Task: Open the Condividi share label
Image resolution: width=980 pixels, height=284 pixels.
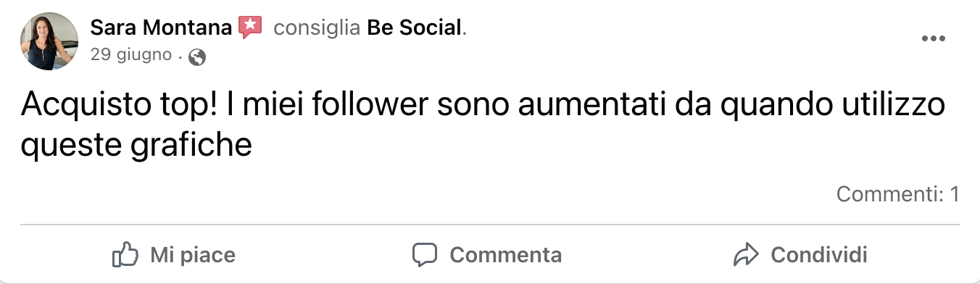Action: point(819,255)
